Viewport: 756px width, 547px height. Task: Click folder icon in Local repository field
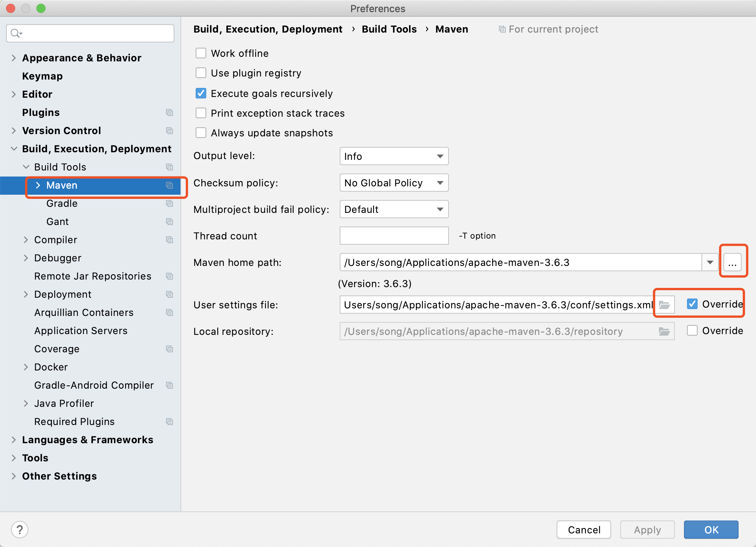tap(664, 331)
